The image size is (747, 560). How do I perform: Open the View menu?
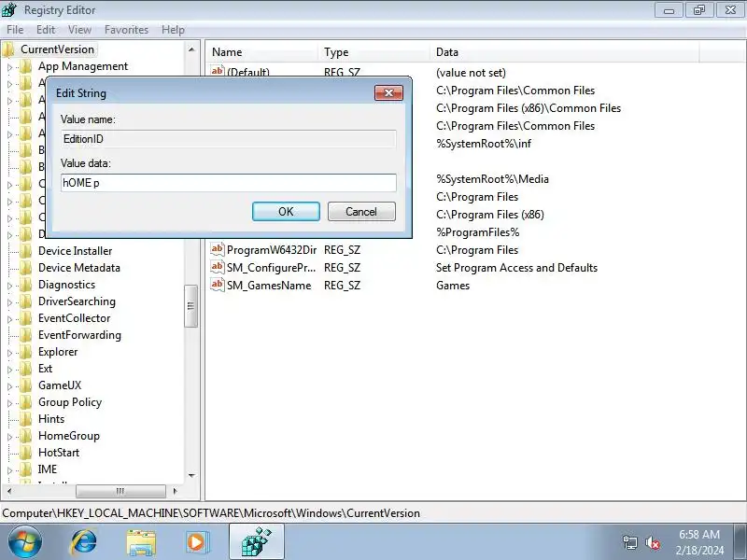79,30
